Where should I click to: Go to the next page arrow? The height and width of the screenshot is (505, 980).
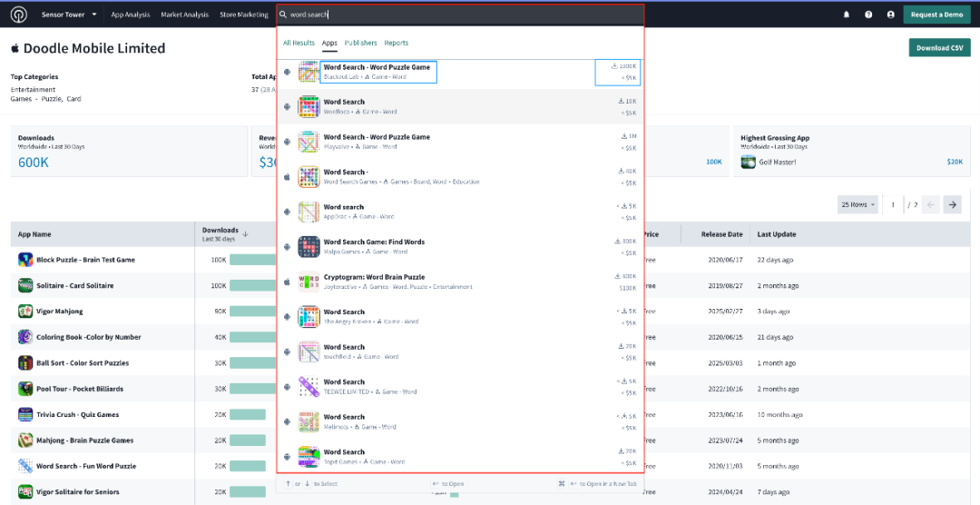(x=953, y=204)
